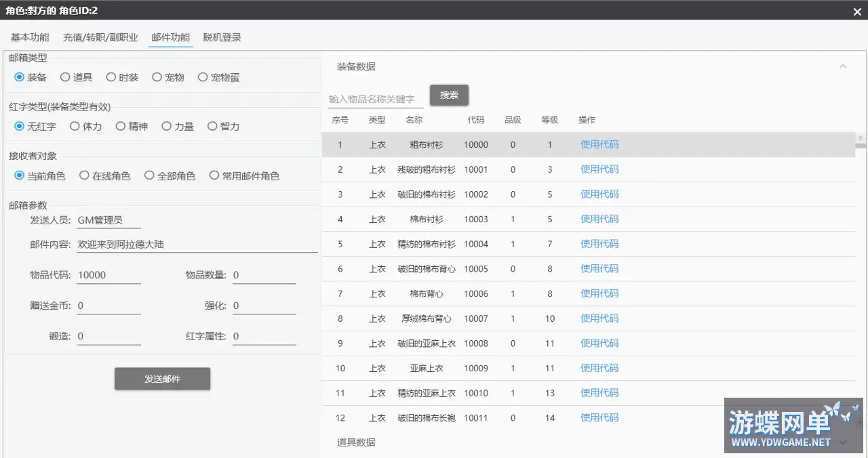Select the 装备 mailbox type radio

pos(31,77)
